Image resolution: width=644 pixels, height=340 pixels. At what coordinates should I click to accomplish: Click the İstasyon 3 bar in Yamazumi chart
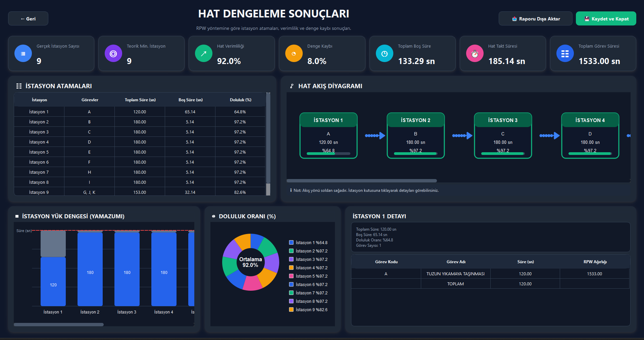tap(127, 268)
